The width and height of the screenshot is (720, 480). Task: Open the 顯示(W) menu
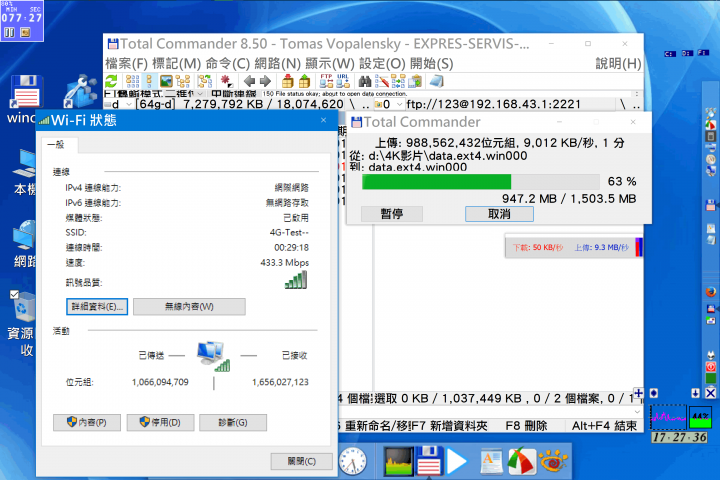[x=330, y=63]
